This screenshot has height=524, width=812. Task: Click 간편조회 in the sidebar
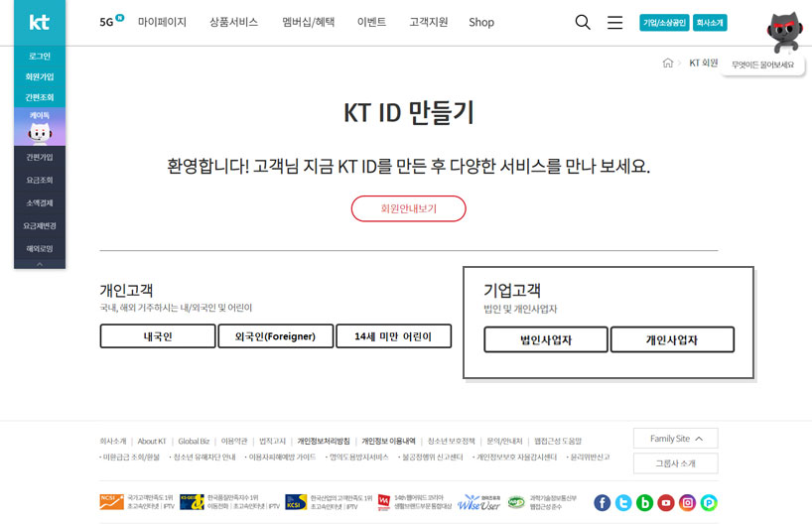40,97
